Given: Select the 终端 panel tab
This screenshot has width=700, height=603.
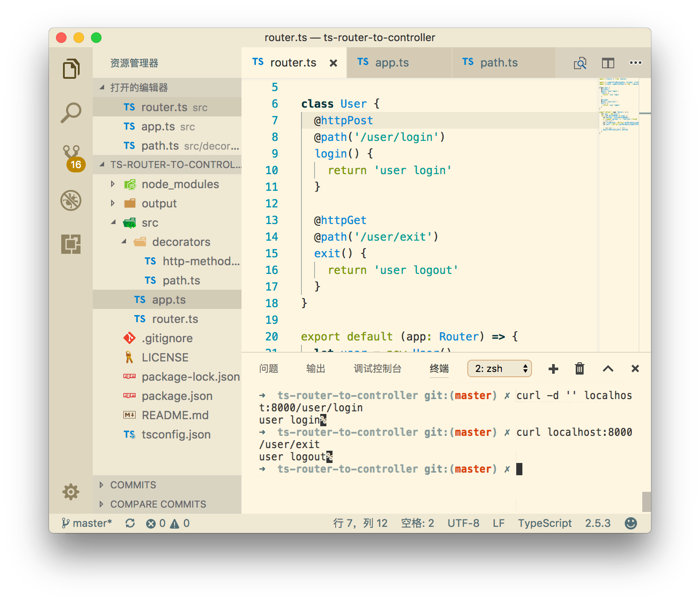Looking at the screenshot, I should coord(439,369).
